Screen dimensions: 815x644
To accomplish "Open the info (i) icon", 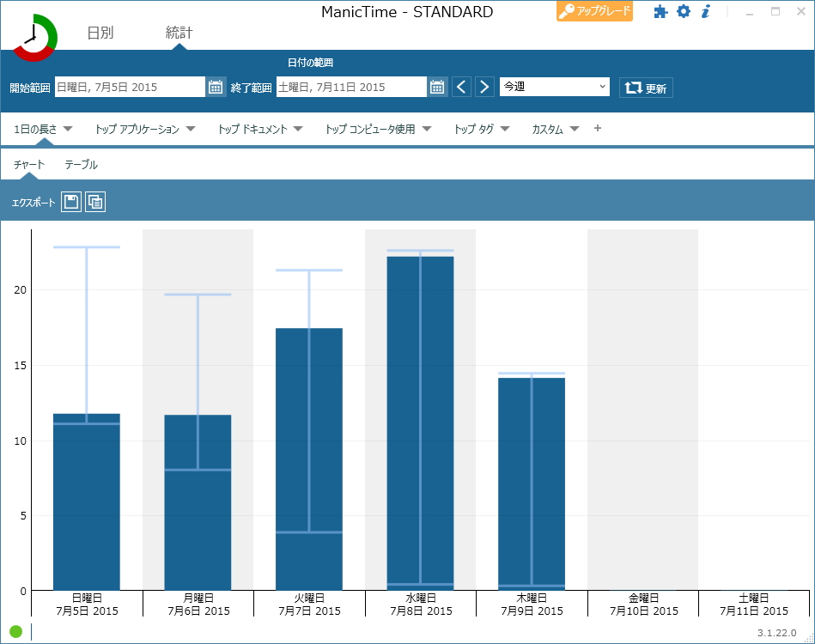I will [706, 12].
